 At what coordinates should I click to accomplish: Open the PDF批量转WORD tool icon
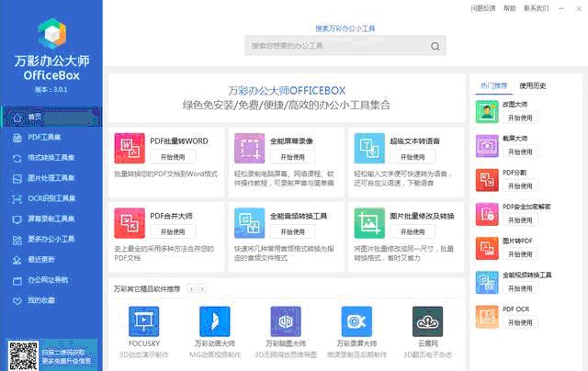[130, 149]
